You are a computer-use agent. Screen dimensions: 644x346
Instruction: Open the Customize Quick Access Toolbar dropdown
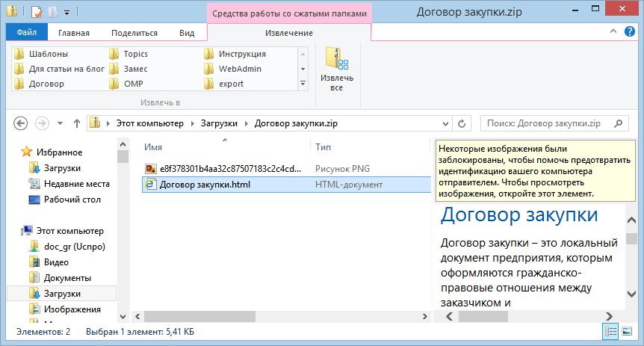pyautogui.click(x=66, y=13)
